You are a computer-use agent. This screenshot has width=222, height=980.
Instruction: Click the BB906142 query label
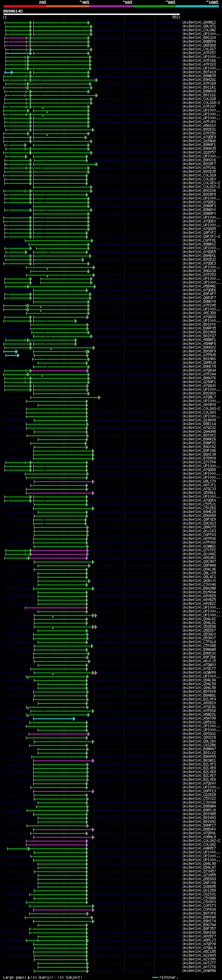click(x=13, y=11)
